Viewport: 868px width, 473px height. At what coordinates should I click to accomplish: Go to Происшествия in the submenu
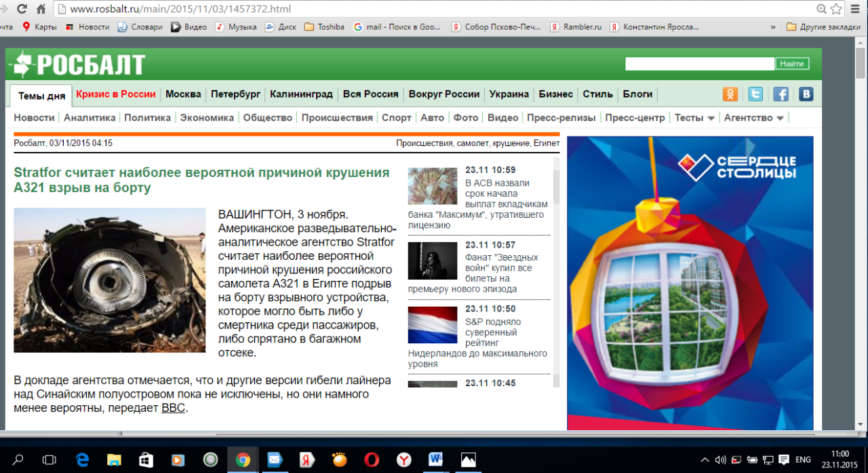coord(337,117)
